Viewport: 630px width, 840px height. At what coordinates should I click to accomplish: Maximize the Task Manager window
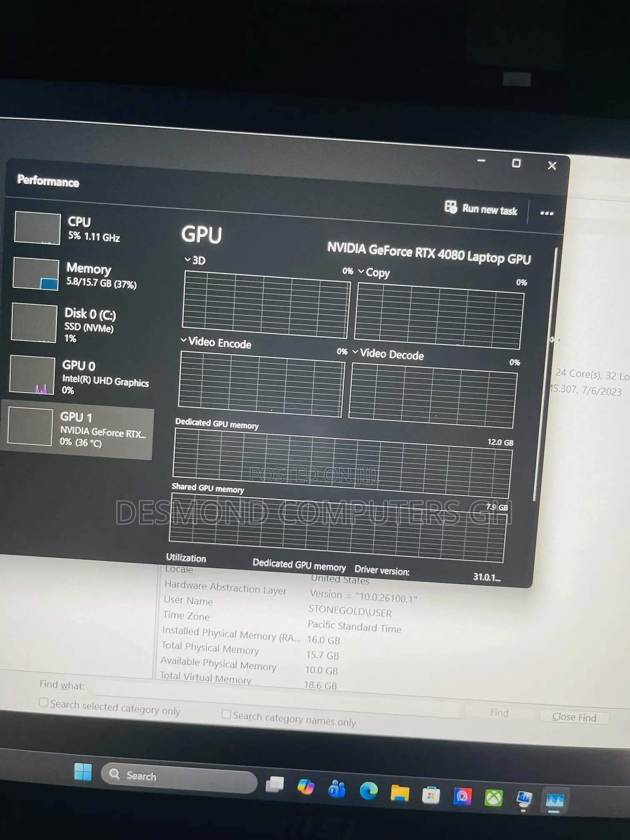(x=516, y=163)
